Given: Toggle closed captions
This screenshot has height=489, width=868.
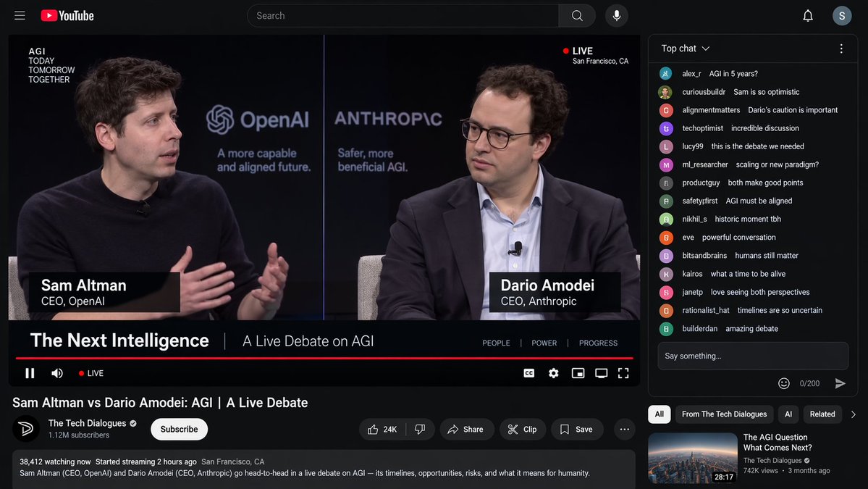Looking at the screenshot, I should (529, 373).
